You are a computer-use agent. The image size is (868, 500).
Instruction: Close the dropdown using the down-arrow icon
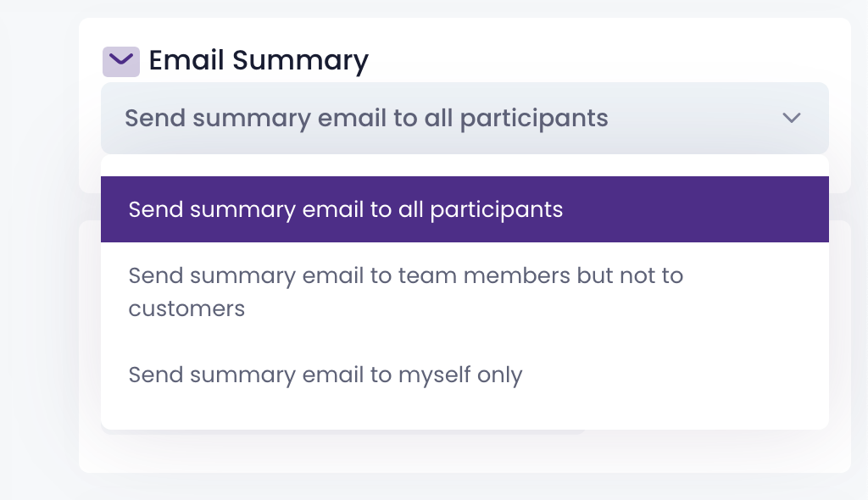(792, 118)
